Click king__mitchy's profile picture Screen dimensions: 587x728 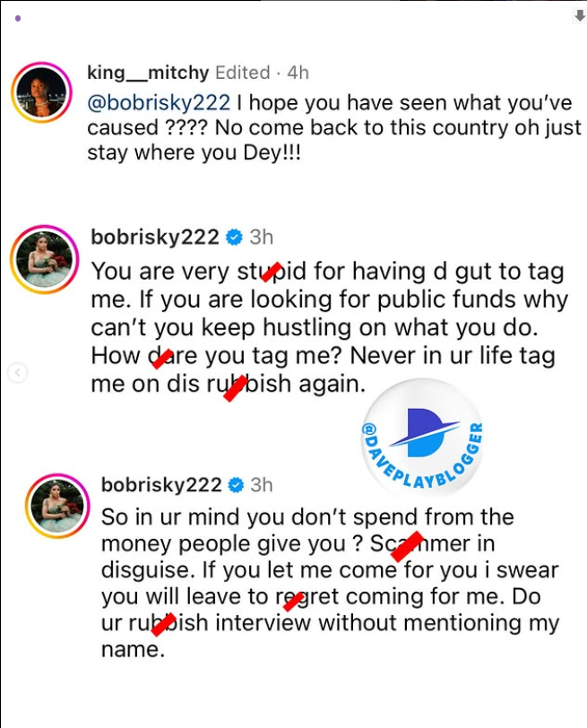click(42, 92)
